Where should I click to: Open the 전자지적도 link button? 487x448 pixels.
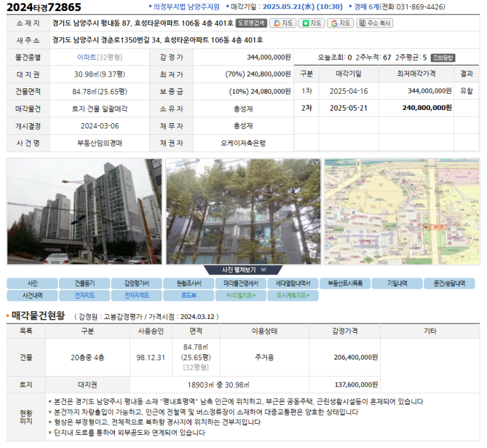pyautogui.click(x=136, y=295)
